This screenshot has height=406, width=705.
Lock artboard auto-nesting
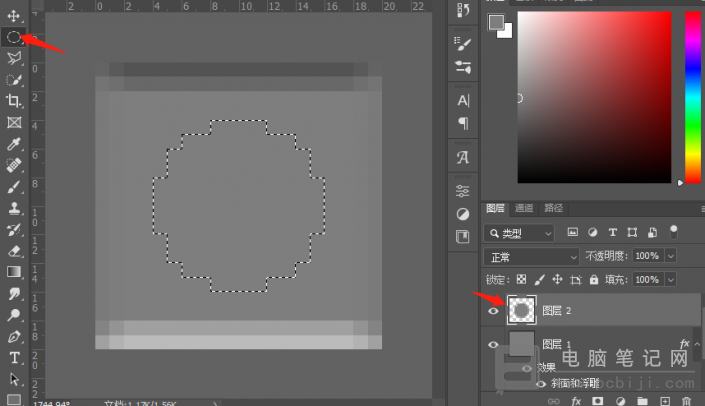pos(576,280)
